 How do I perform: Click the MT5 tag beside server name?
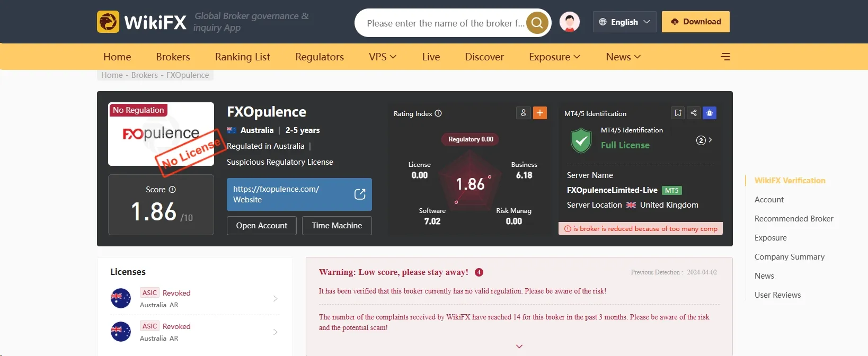pyautogui.click(x=671, y=191)
